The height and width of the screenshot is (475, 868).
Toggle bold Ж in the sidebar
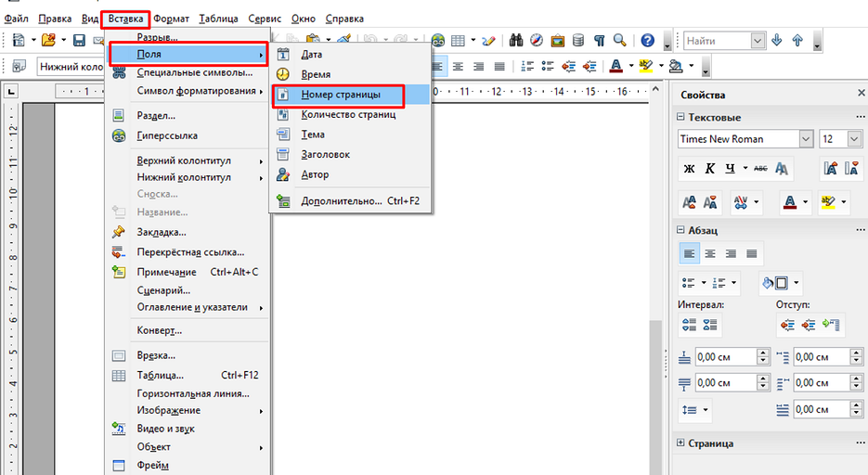(689, 169)
